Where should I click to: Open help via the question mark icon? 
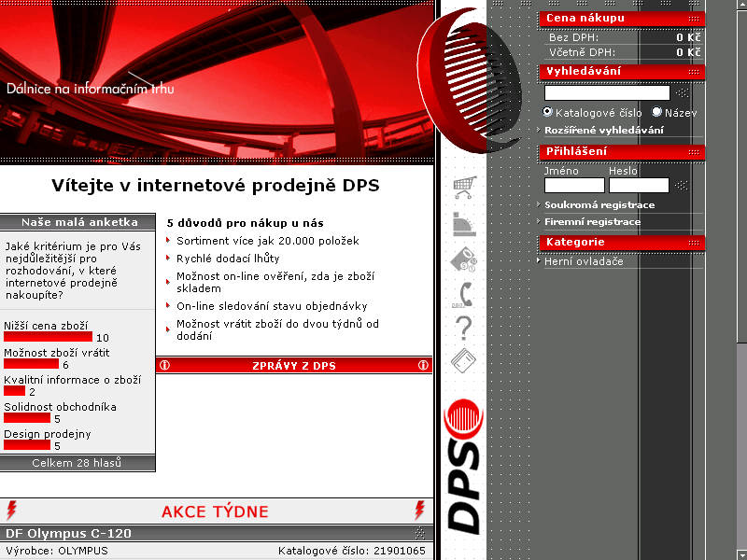click(463, 329)
